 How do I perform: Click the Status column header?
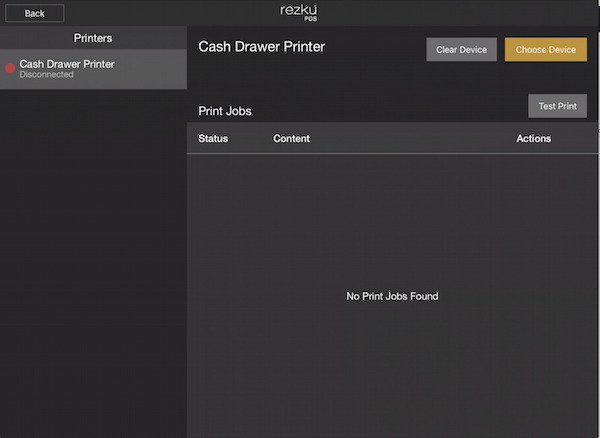213,138
